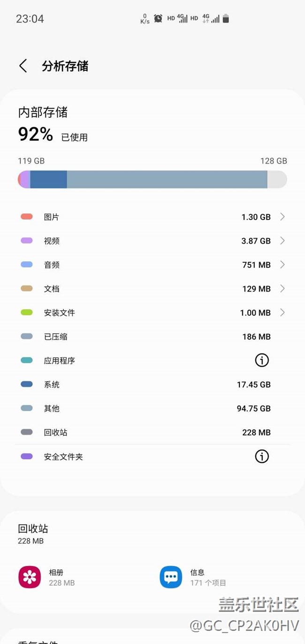Tap the 其他 94.75 GB row
This screenshot has width=305, height=644.
click(x=152, y=408)
